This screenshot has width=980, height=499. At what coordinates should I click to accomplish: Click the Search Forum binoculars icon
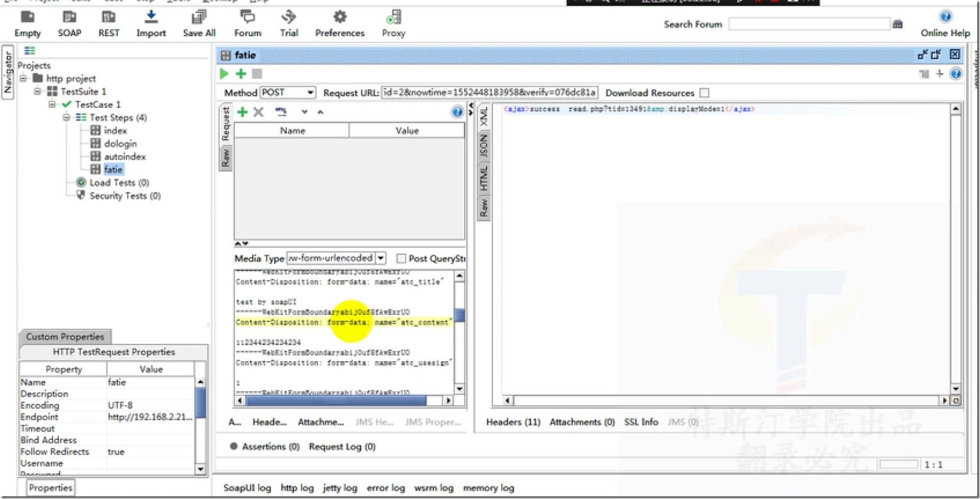coord(897,24)
